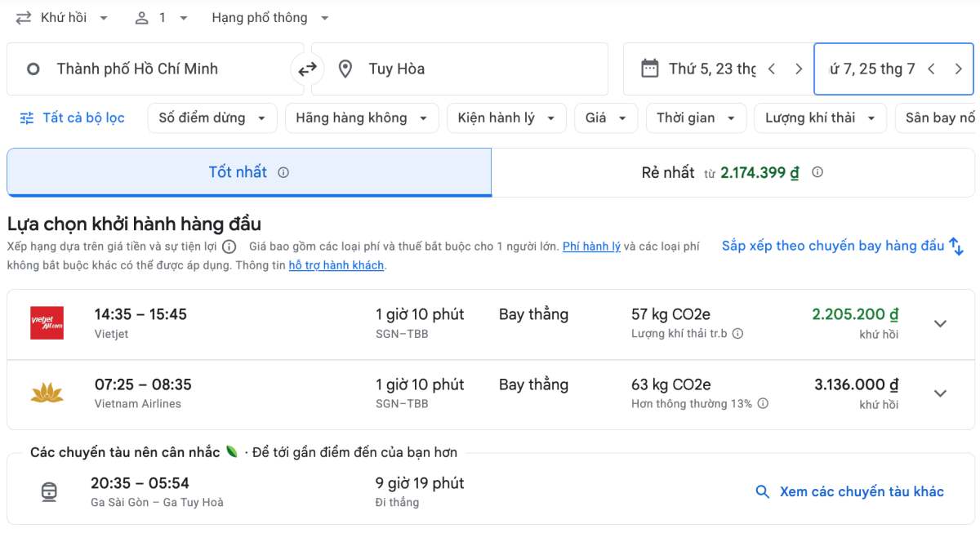Expand the Vietnam Airlines flight details
The width and height of the screenshot is (980, 533).
[x=941, y=393]
